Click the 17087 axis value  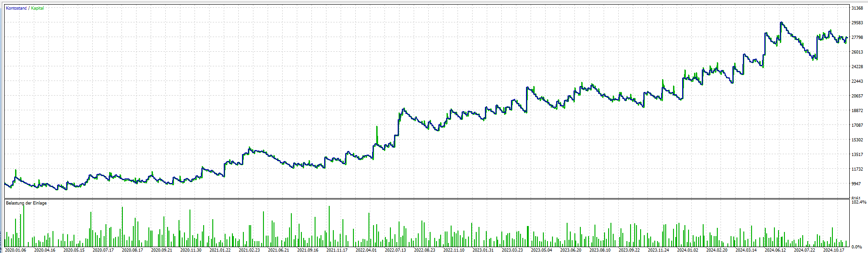tap(857, 125)
